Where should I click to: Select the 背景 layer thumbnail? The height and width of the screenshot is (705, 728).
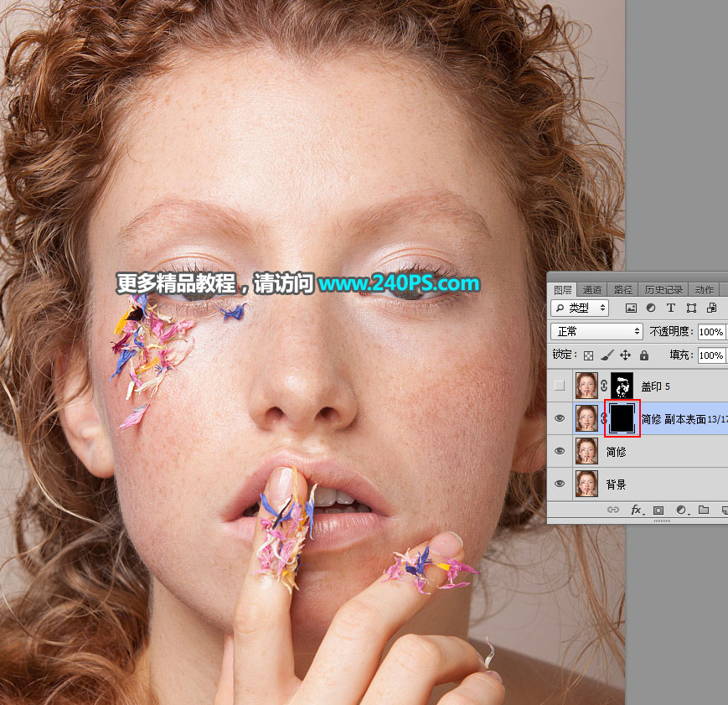(x=586, y=484)
